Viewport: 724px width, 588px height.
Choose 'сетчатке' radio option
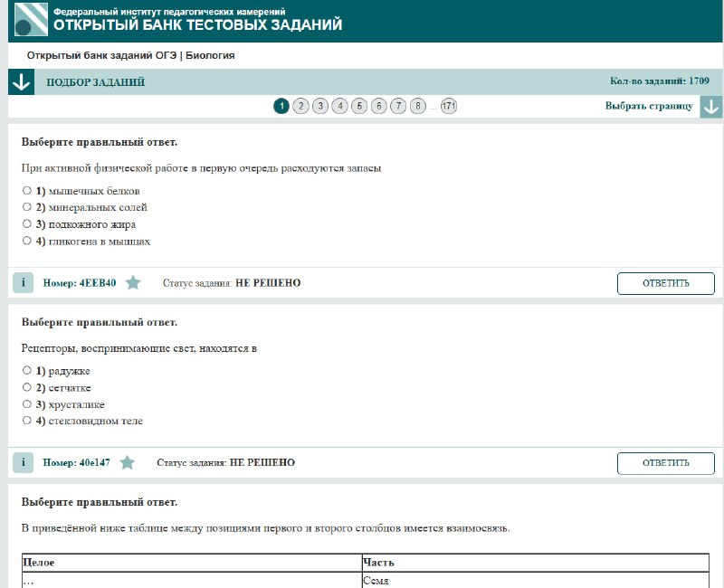[x=27, y=388]
